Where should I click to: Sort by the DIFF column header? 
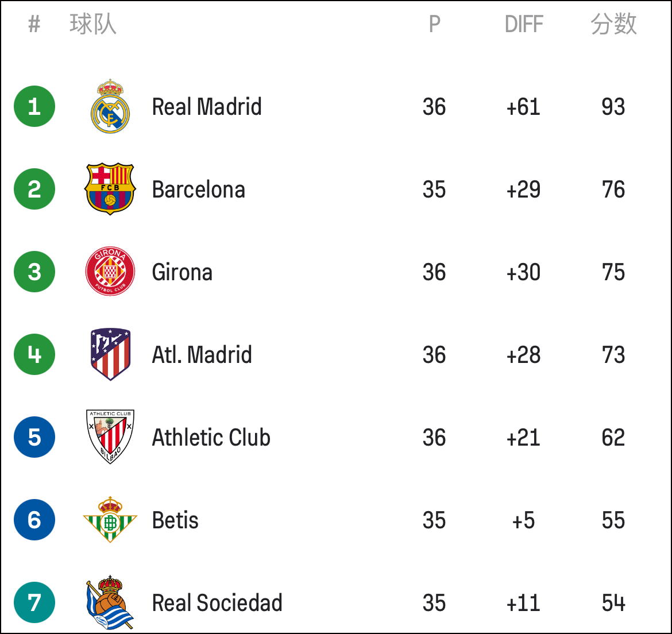pos(524,24)
